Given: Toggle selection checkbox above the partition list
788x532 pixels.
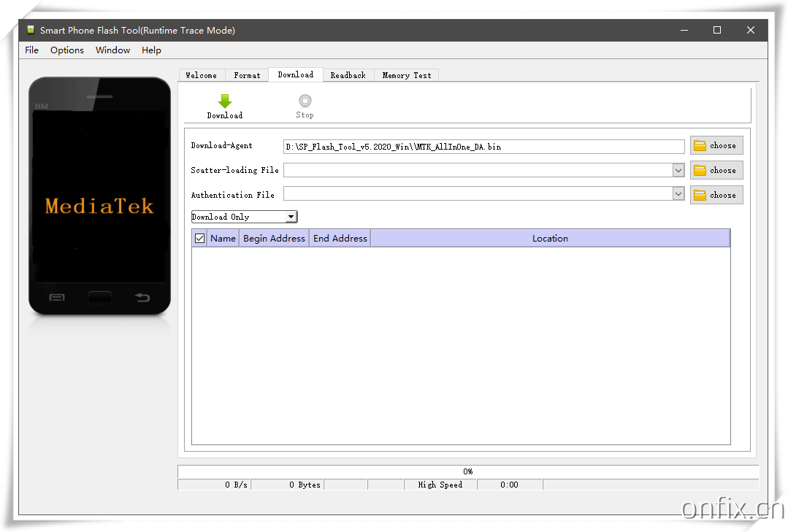Looking at the screenshot, I should coord(199,237).
